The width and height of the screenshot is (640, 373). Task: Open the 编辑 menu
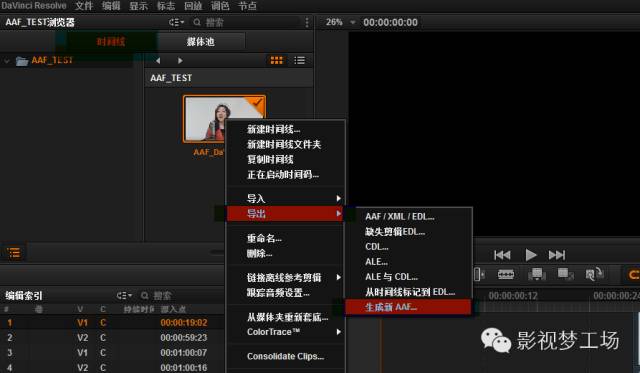(x=111, y=6)
